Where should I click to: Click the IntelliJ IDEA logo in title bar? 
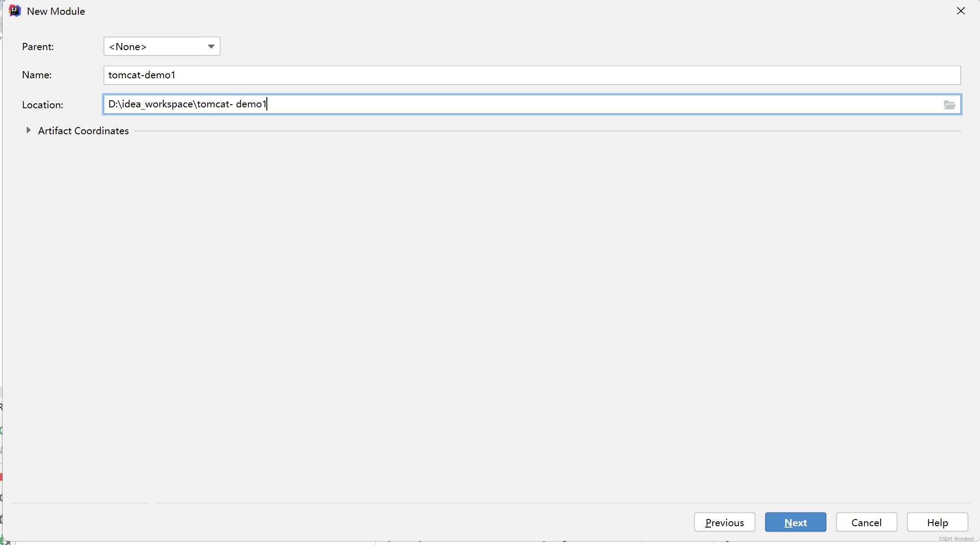(x=14, y=11)
